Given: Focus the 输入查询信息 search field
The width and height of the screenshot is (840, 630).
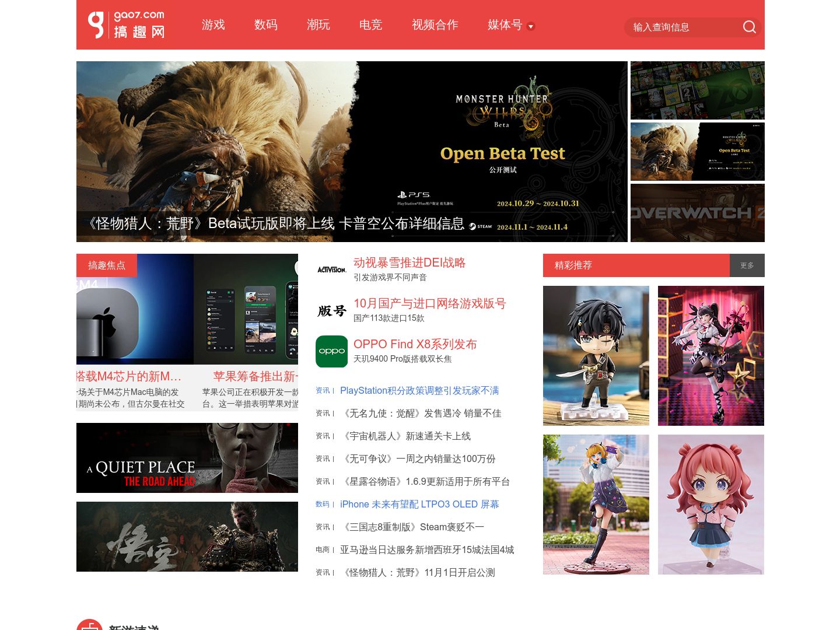Looking at the screenshot, I should (682, 27).
